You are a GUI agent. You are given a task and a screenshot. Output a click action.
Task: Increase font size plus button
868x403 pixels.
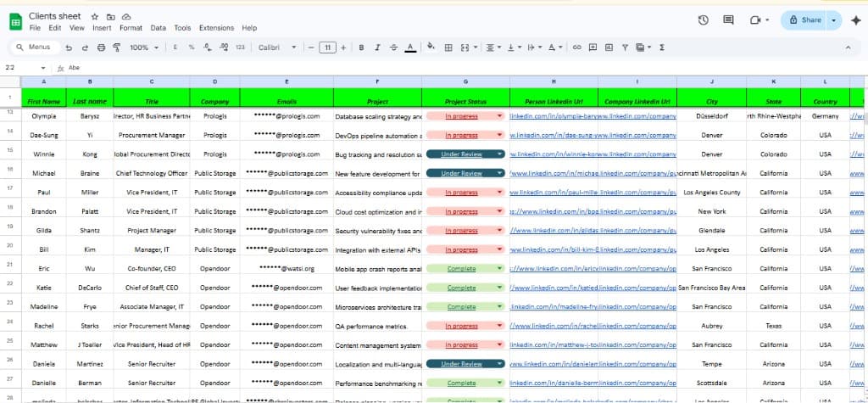[x=343, y=48]
